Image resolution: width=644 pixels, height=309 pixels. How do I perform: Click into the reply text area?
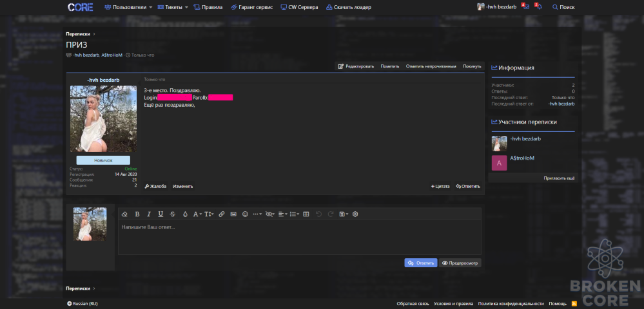coord(299,237)
